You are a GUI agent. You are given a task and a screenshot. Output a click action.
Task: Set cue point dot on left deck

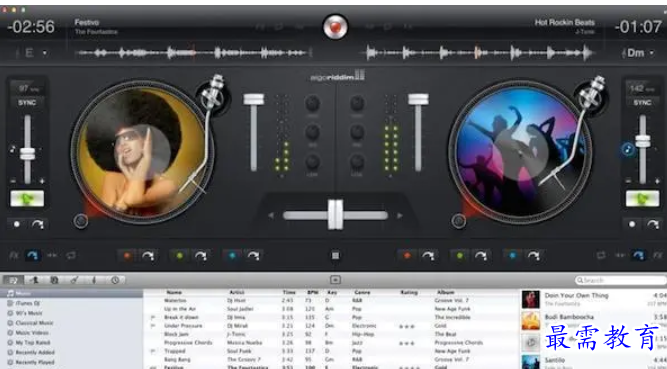(17, 224)
